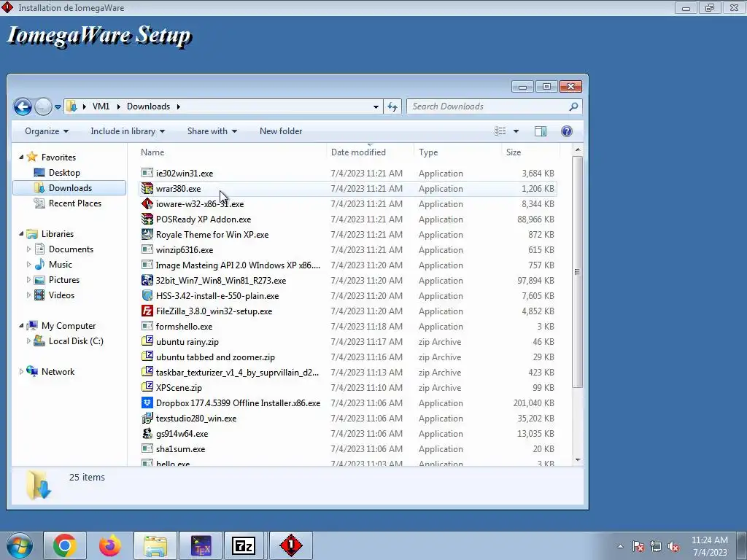747x560 pixels.
Task: Open TeX app from taskbar
Action: click(x=201, y=545)
